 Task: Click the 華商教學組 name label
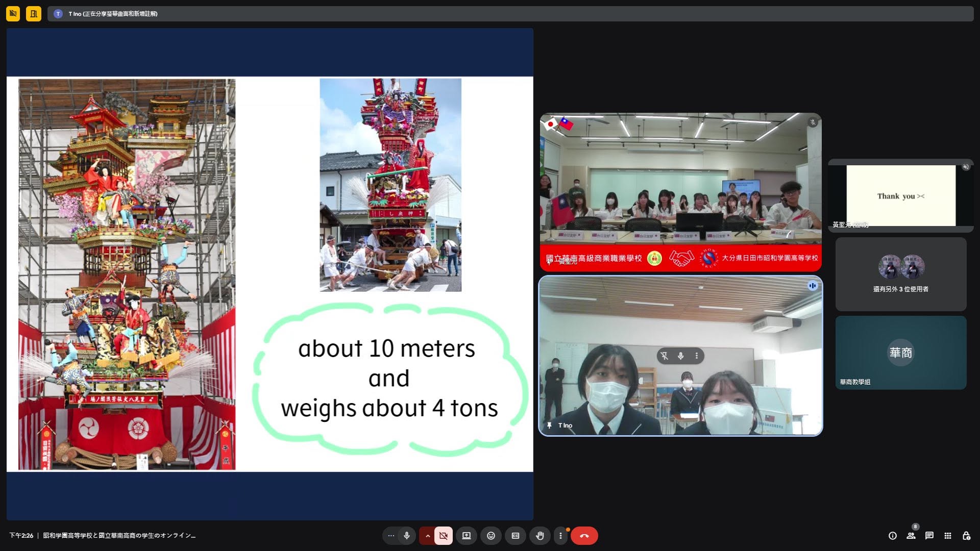tap(855, 382)
